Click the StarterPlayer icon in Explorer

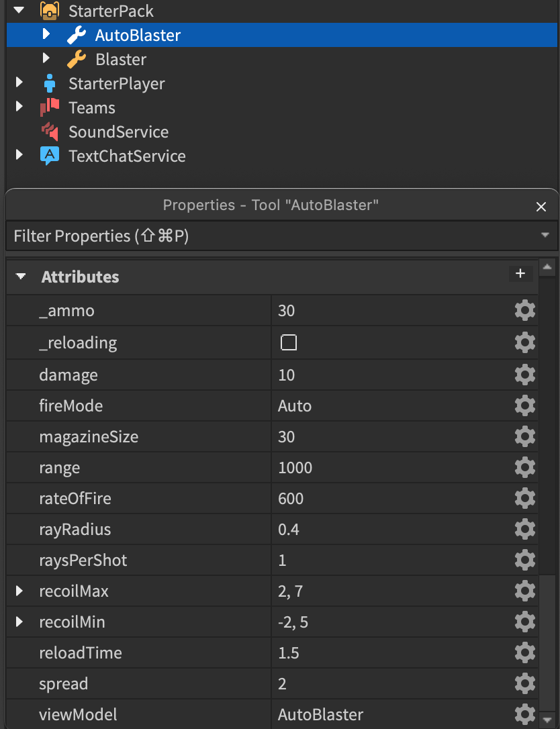tap(50, 83)
